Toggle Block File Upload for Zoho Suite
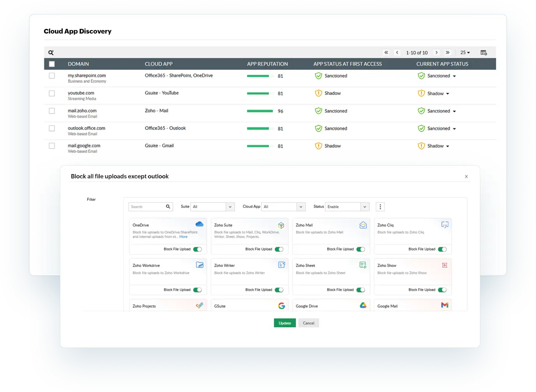536x392 pixels. click(x=279, y=249)
